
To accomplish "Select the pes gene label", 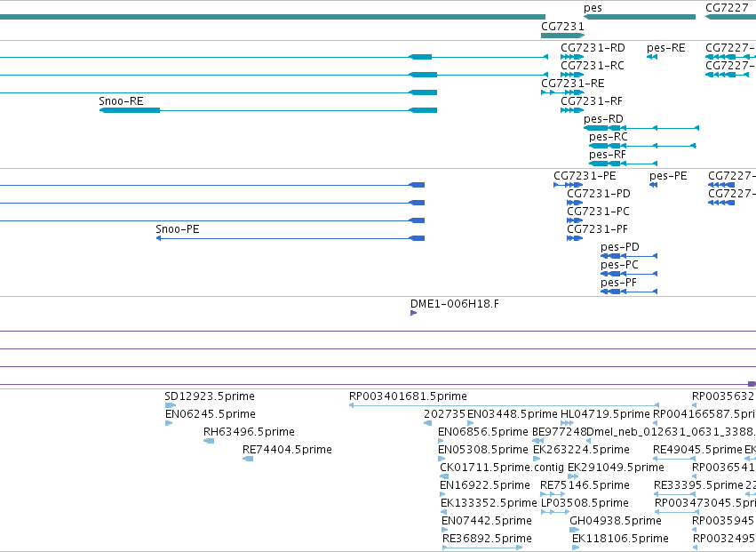I will tap(593, 8).
